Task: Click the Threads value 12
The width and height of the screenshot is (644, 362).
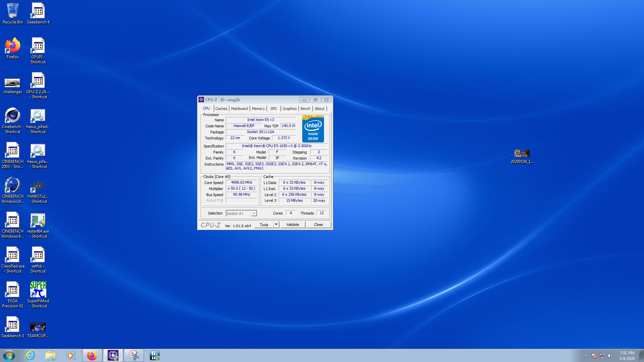Action: click(321, 213)
